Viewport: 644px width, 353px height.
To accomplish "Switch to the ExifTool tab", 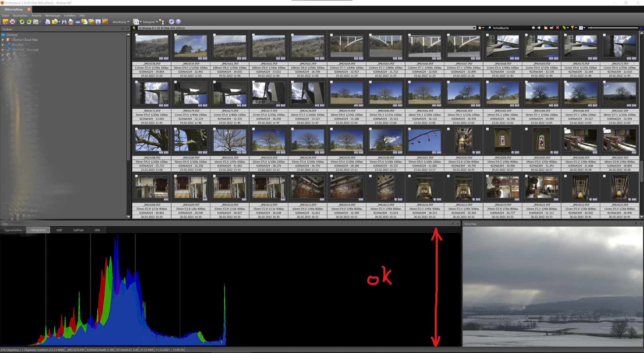I will click(x=78, y=230).
